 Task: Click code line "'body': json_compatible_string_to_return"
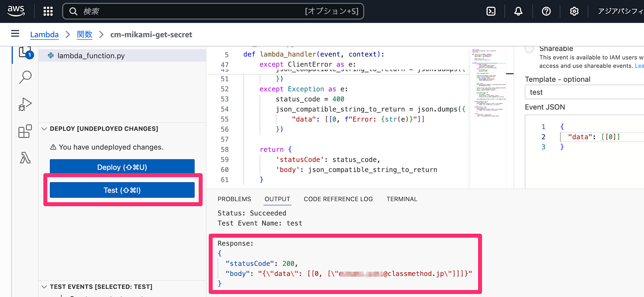coord(356,170)
